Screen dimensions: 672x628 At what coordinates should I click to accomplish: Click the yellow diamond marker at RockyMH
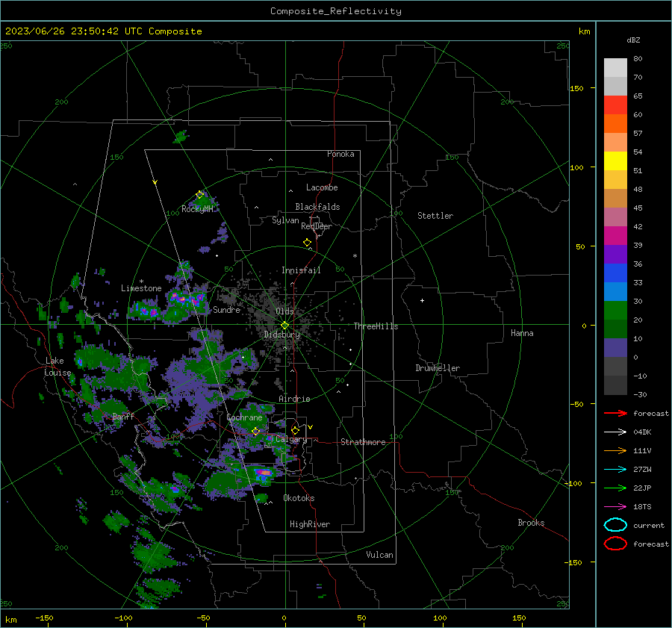(199, 195)
